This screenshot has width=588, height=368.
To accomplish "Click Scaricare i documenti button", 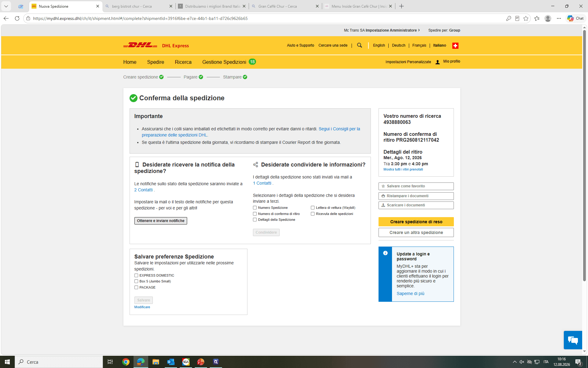I will click(416, 205).
